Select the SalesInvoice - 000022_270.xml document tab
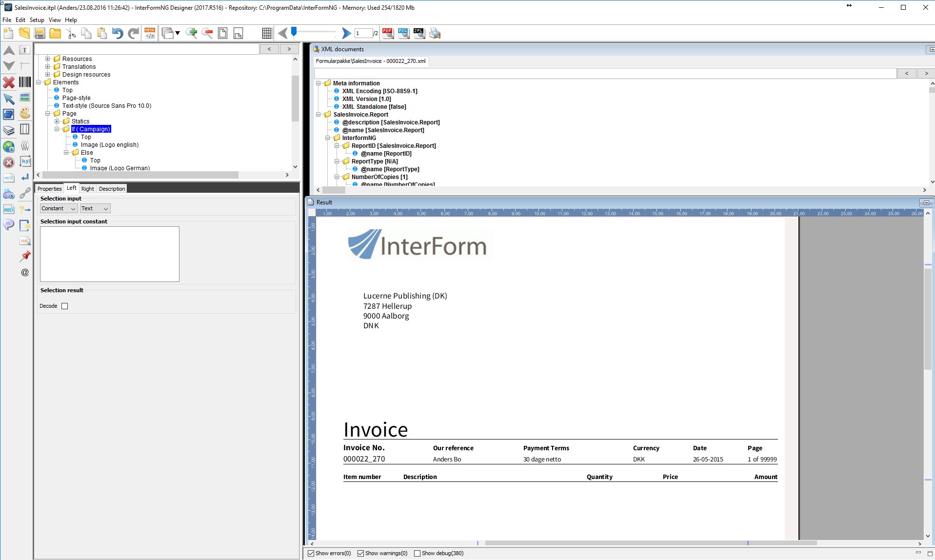This screenshot has height=560, width=935. [x=371, y=61]
